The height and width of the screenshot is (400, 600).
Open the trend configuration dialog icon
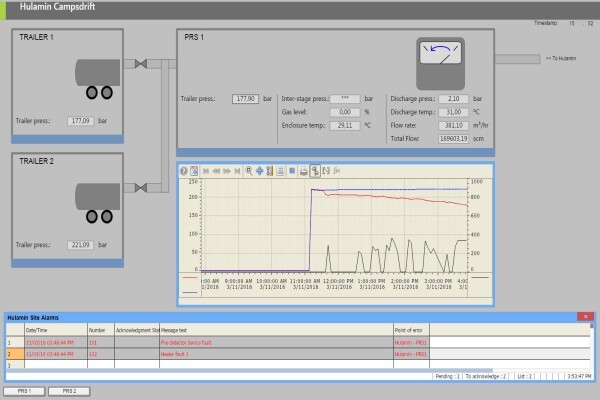pyautogui.click(x=194, y=171)
